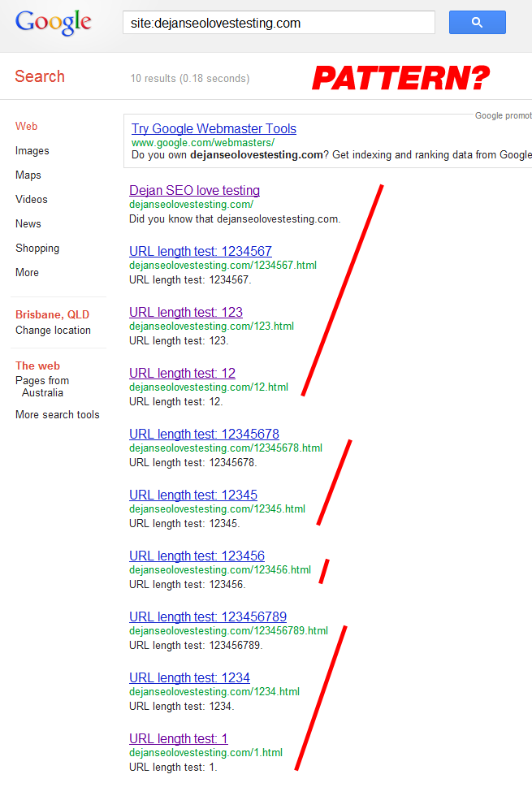
Task: Click the Google logo
Action: coord(54,23)
